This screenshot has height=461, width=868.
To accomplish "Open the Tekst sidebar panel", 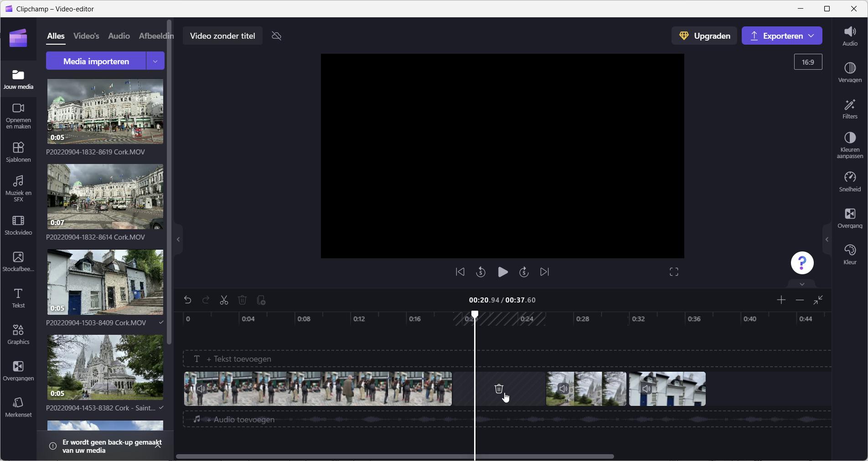I will click(18, 298).
